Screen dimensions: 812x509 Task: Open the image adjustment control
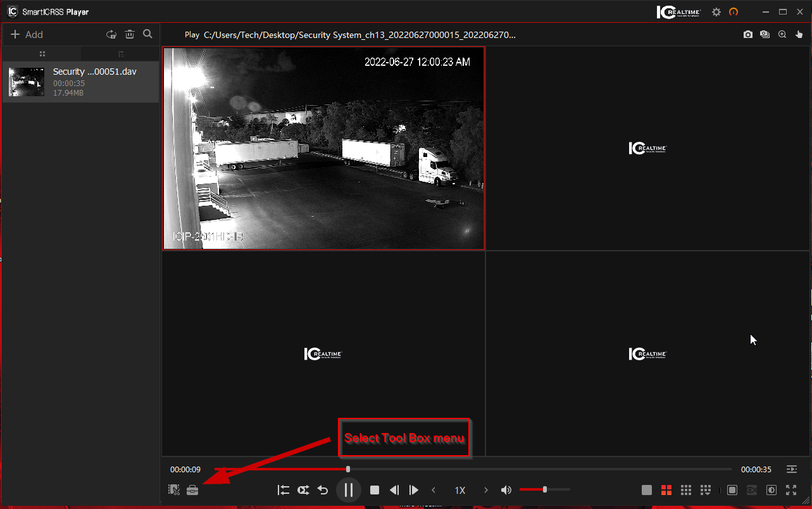[x=771, y=489]
